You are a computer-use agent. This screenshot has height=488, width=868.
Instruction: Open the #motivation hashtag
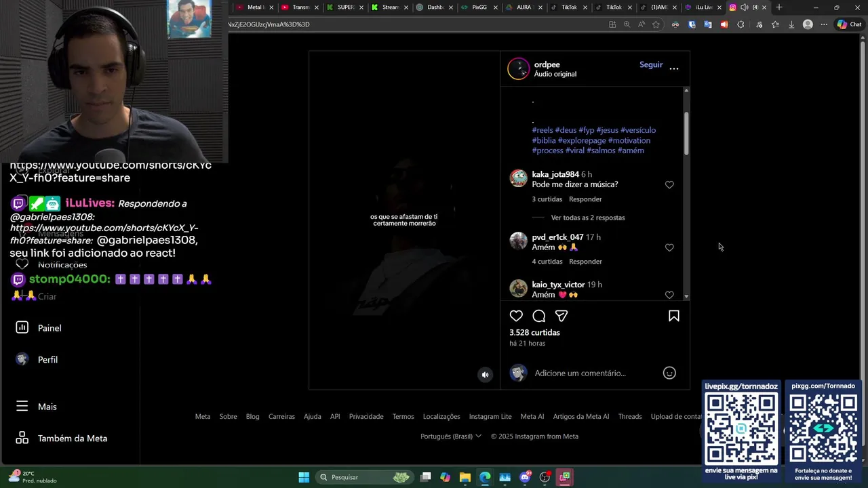(629, 140)
